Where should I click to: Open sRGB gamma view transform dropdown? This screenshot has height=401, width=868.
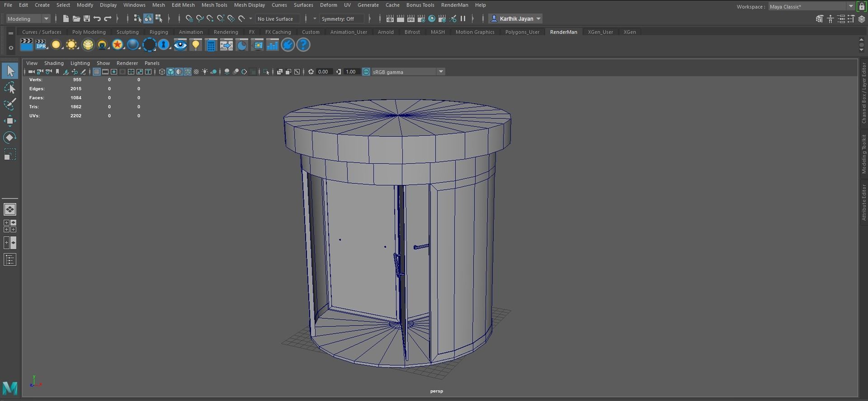408,72
